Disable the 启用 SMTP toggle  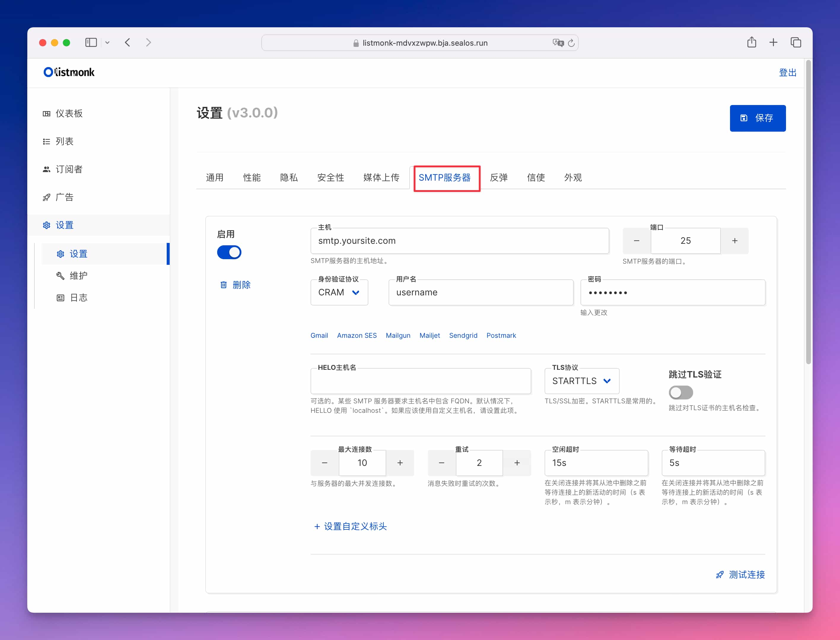(x=229, y=252)
